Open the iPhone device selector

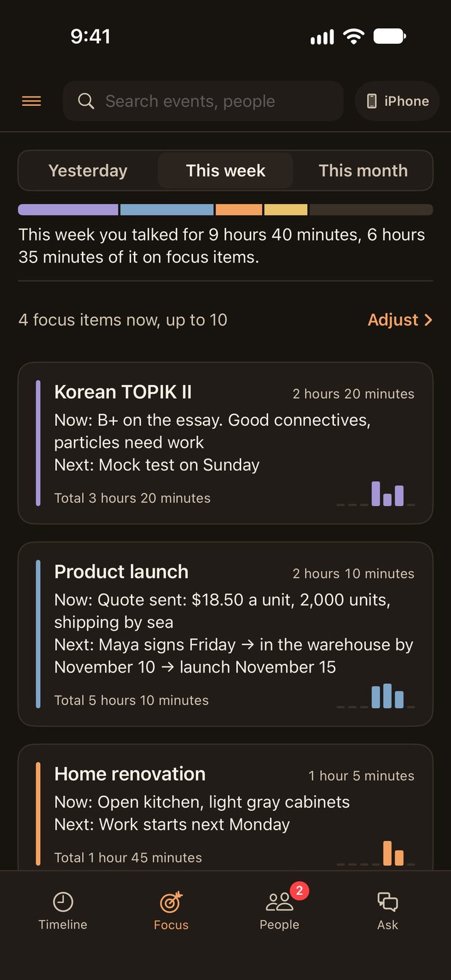pos(397,101)
